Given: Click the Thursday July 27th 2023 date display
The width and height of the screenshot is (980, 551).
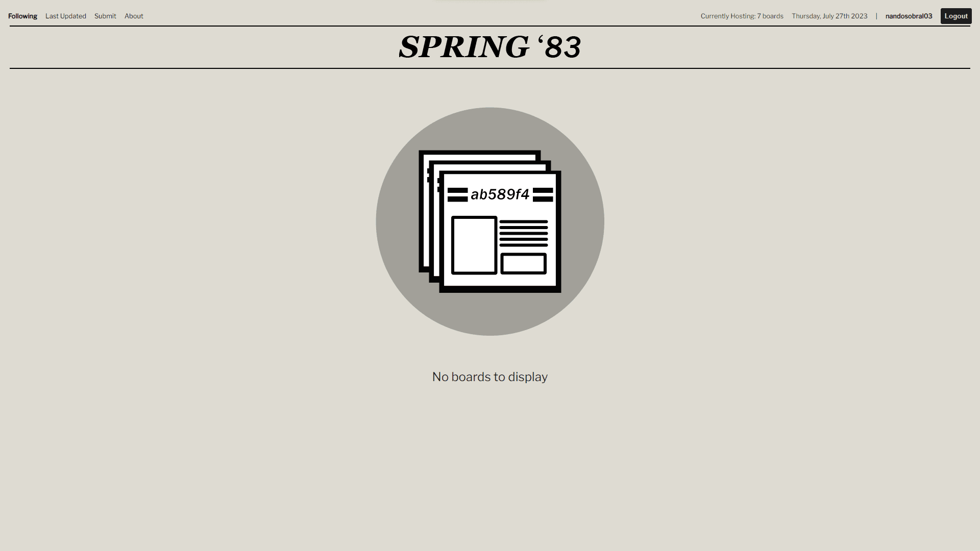Looking at the screenshot, I should point(829,16).
